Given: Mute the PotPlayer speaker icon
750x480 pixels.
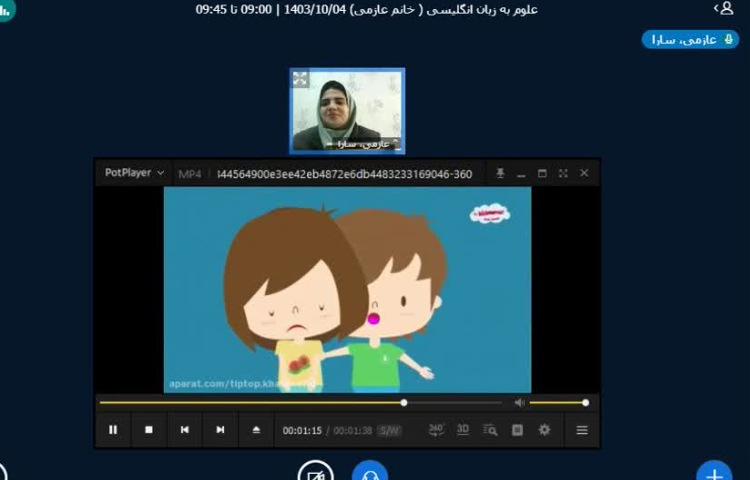Looking at the screenshot, I should click(x=519, y=403).
